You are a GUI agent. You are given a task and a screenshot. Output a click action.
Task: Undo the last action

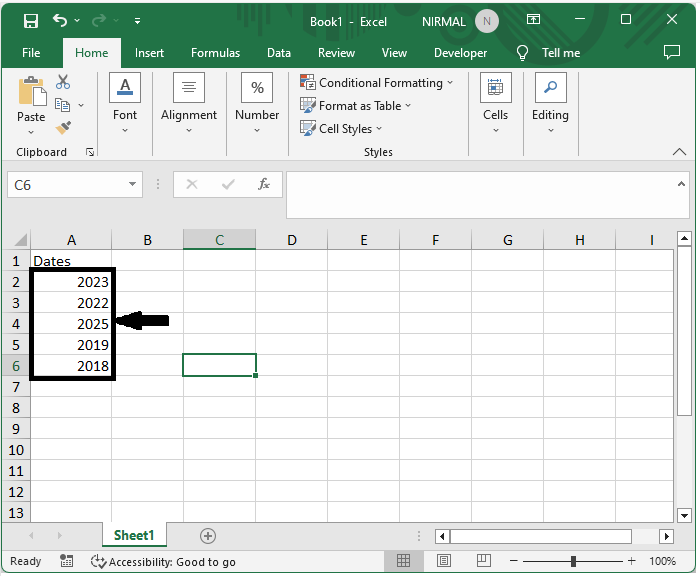click(60, 21)
